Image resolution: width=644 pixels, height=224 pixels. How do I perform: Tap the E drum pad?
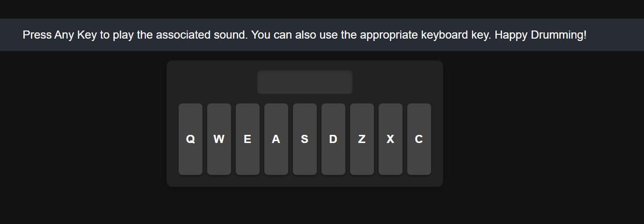[x=248, y=139]
